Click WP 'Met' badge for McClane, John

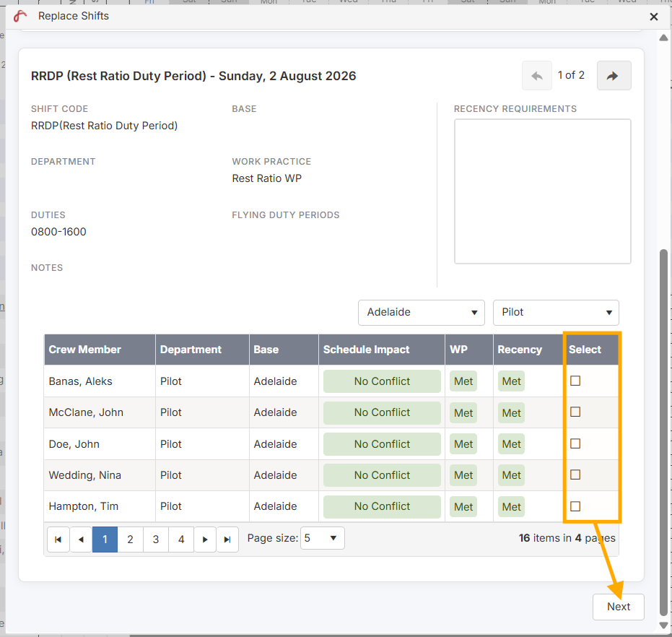(x=463, y=412)
